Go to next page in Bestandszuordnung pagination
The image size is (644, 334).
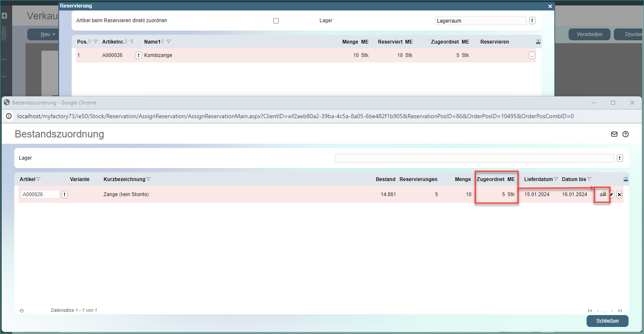pyautogui.click(x=613, y=311)
